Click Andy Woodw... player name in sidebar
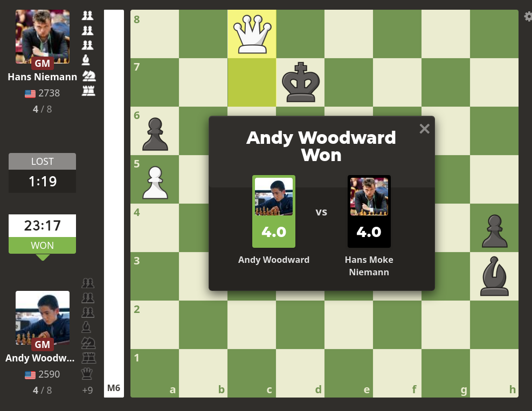Viewport: 532px width, 411px height. [40, 358]
